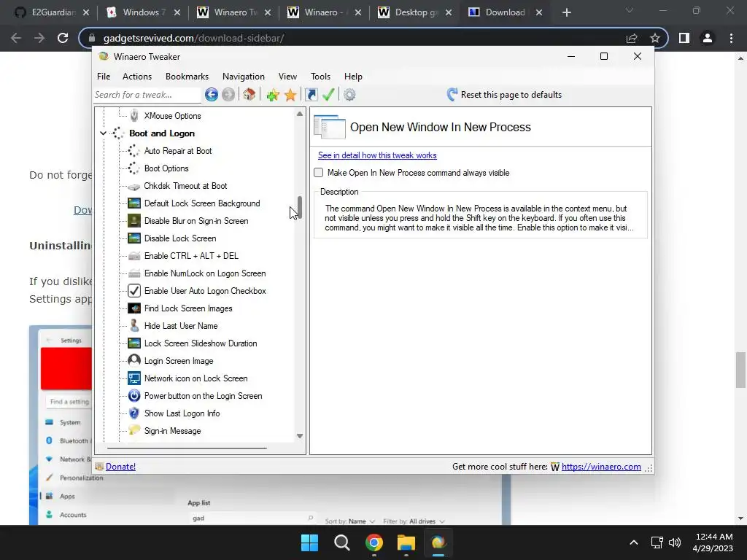Select Auto Repair at Boot
Screen dimensions: 747x560
(x=178, y=151)
